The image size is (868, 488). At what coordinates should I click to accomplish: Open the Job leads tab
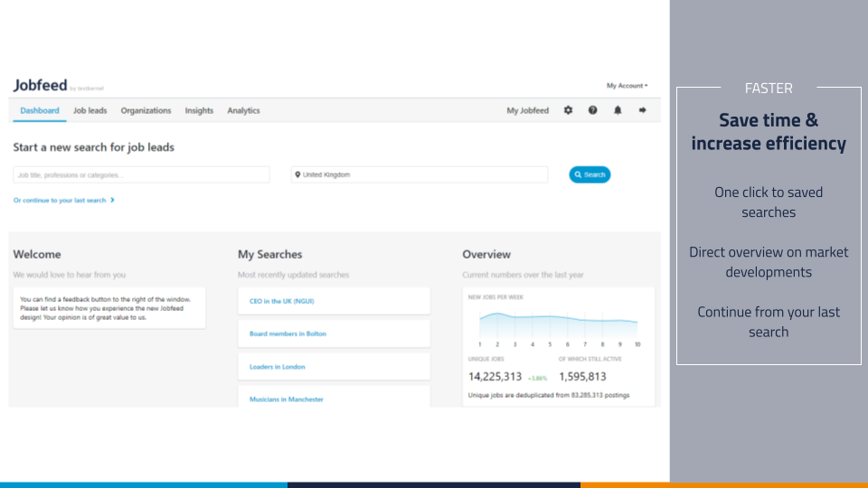pos(90,110)
